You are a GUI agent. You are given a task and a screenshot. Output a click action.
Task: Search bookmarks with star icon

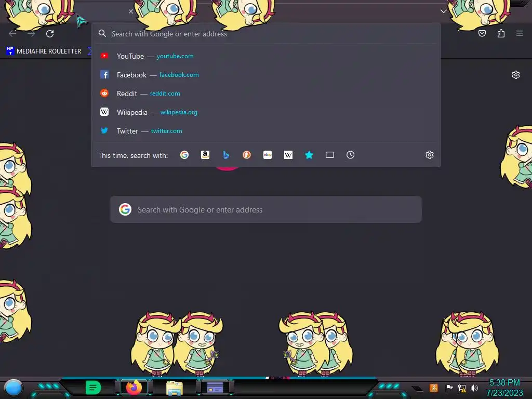309,155
